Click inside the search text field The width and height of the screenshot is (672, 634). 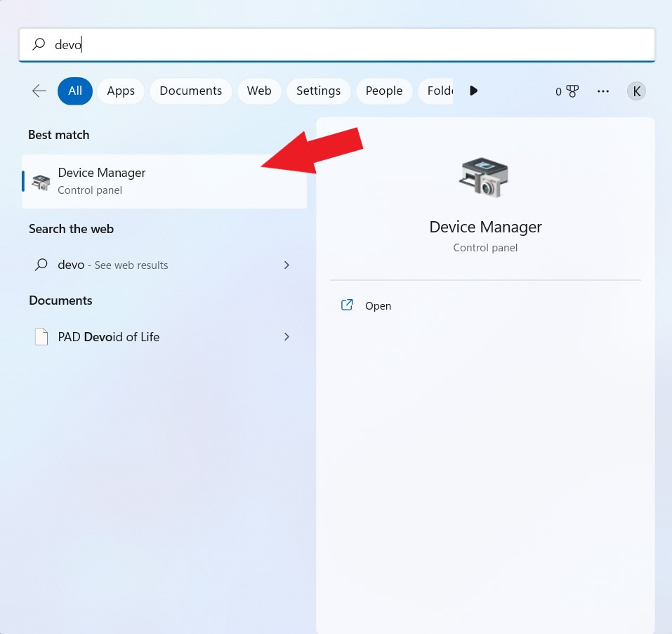point(337,44)
